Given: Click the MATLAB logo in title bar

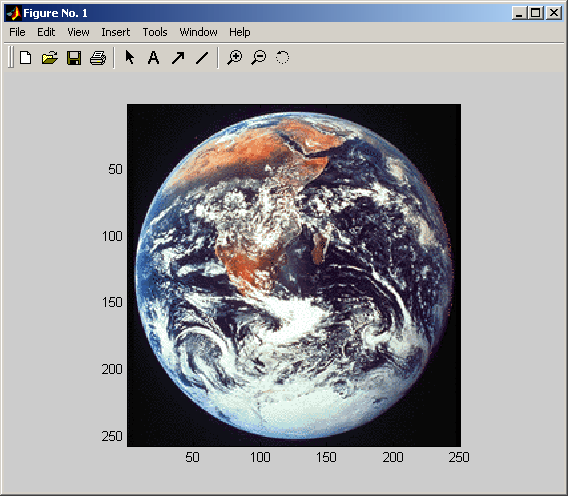Looking at the screenshot, I should [x=14, y=13].
